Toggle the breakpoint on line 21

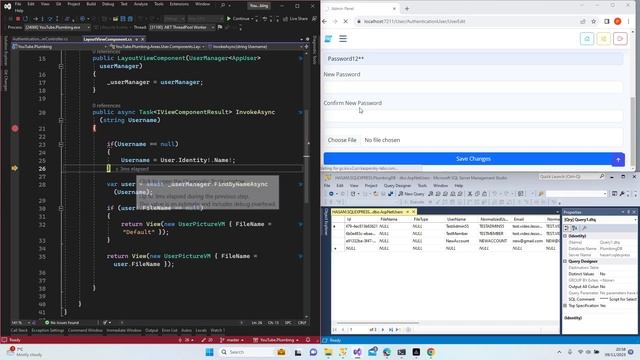[15, 128]
